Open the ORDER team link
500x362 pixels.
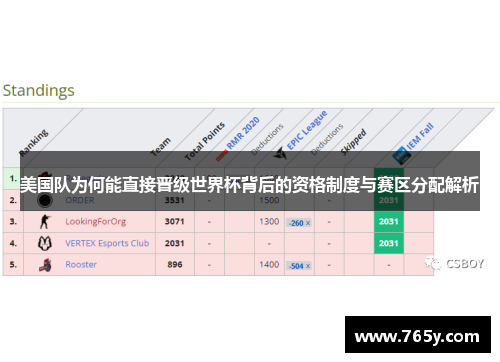click(x=80, y=200)
